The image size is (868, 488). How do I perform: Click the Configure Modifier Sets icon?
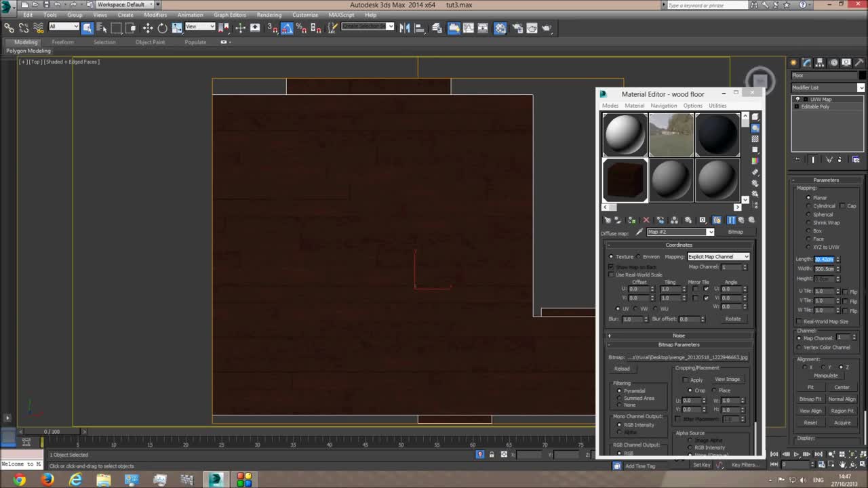[x=856, y=159]
